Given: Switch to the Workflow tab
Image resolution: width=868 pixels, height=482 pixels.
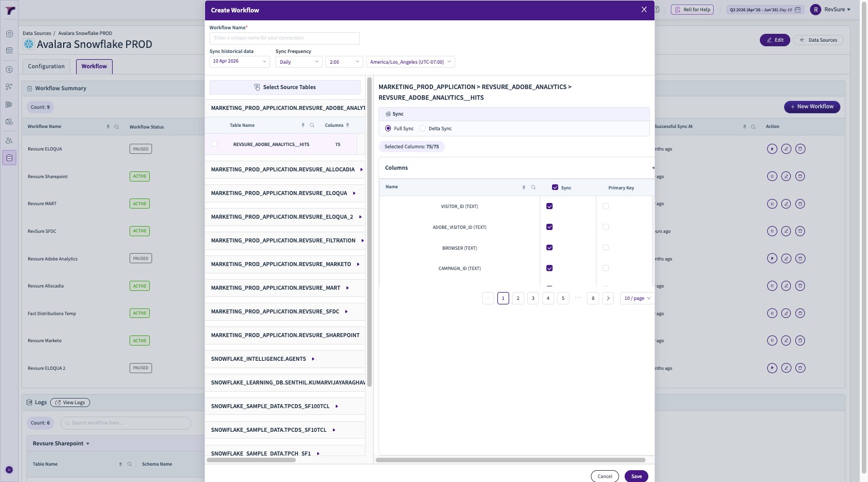Looking at the screenshot, I should click(94, 67).
